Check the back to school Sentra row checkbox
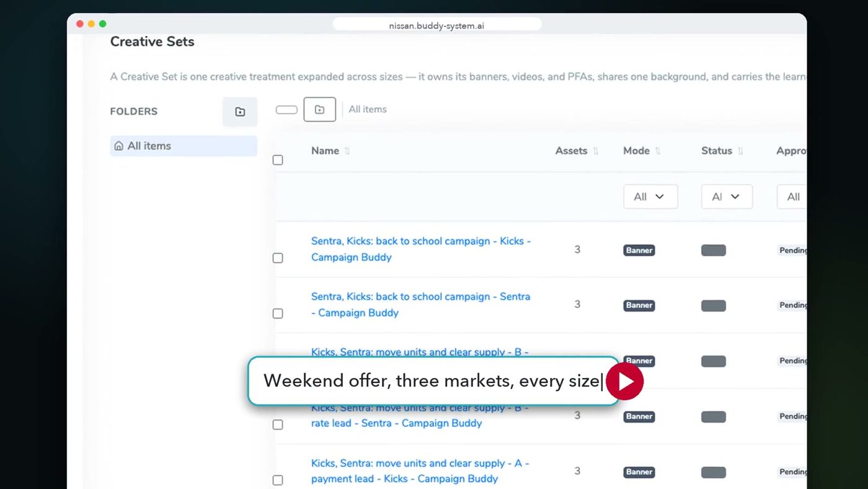This screenshot has width=868, height=489. click(x=278, y=313)
